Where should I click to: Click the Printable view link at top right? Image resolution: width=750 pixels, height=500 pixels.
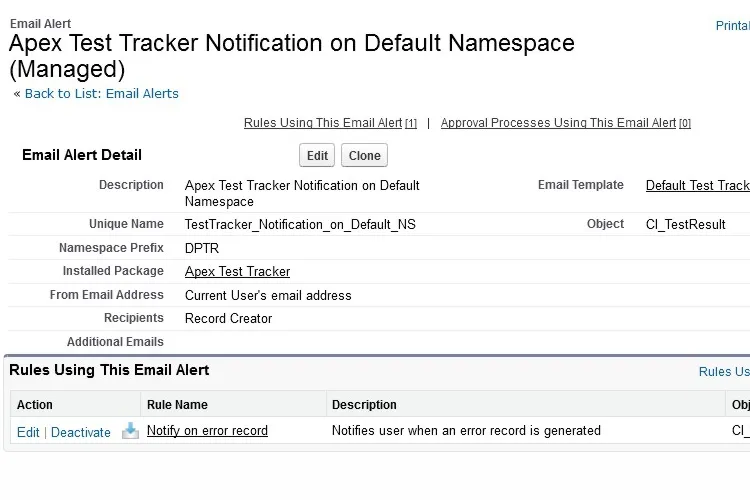coord(732,26)
